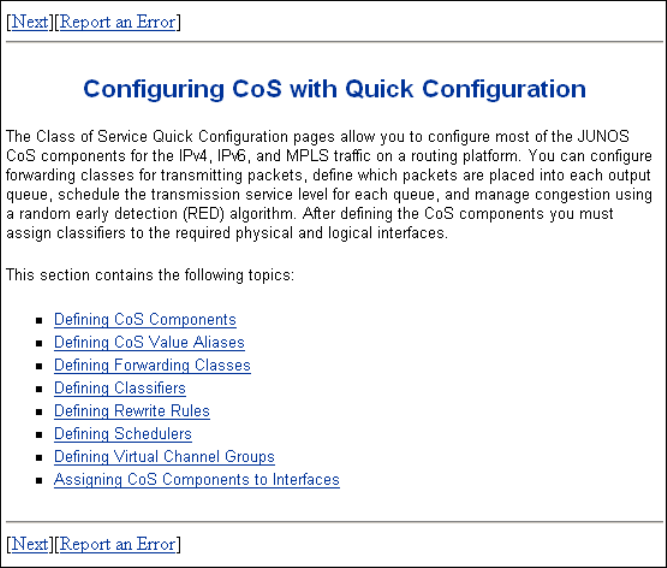
Task: Open Assigning CoS Components to Interfaces
Action: [x=197, y=480]
